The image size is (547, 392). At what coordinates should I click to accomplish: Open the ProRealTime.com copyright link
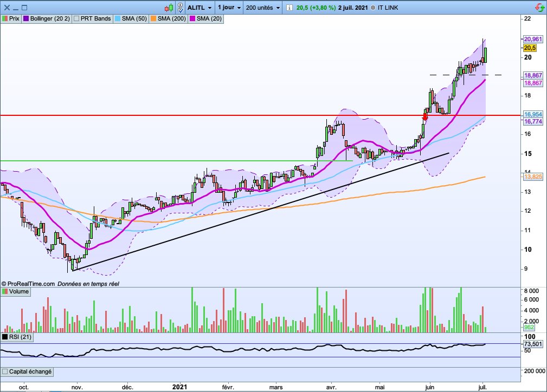click(x=33, y=283)
